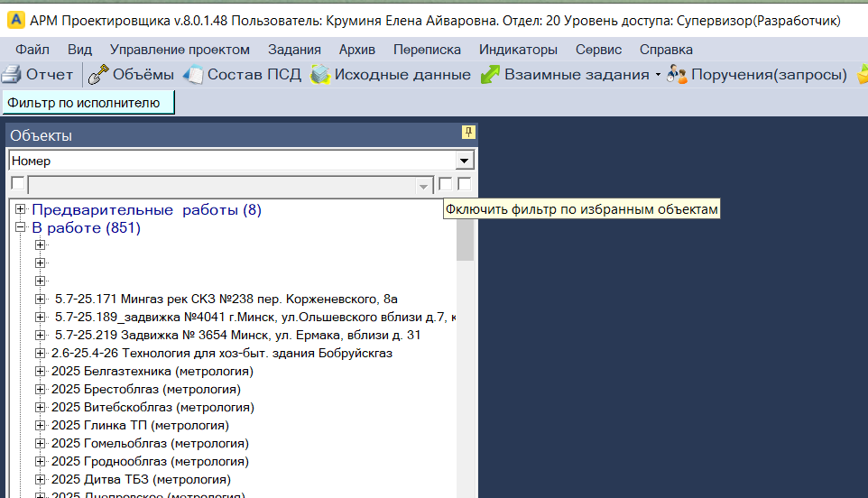The image size is (868, 498).
Task: Click the Состав ПСД document icon
Action: [x=193, y=75]
